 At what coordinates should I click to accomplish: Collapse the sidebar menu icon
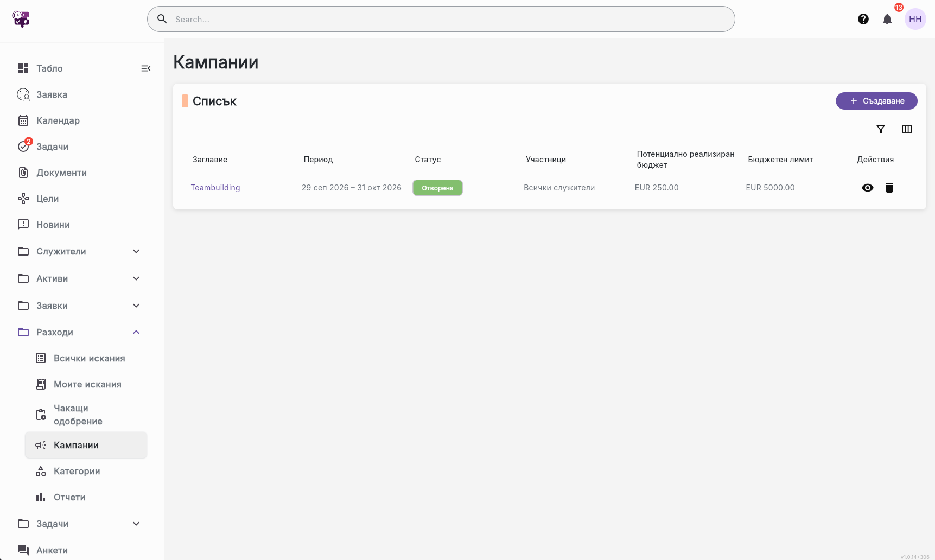coord(145,68)
